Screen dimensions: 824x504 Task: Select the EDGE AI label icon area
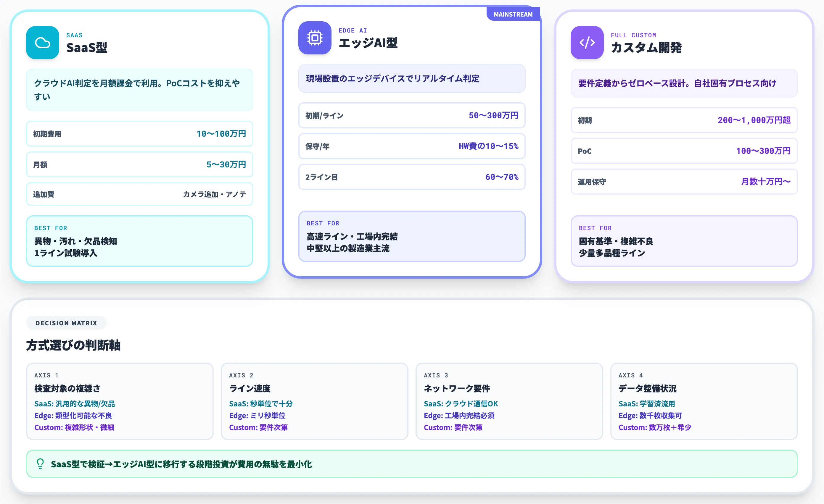pyautogui.click(x=353, y=30)
